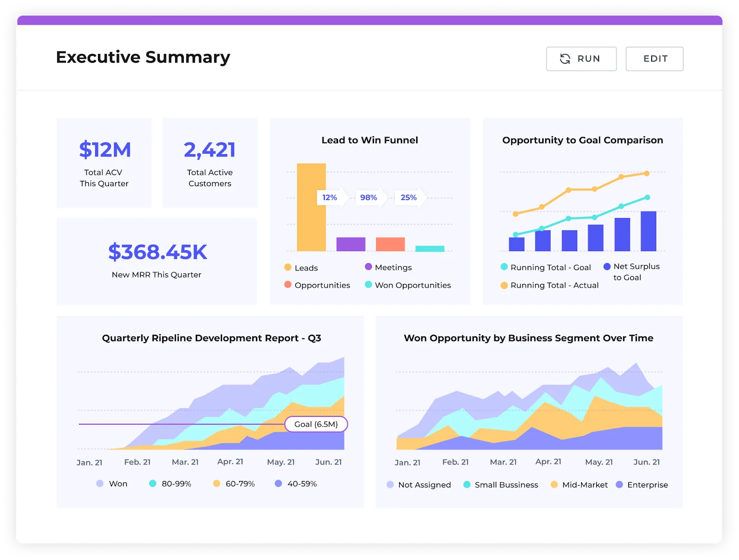This screenshot has width=739, height=560.
Task: Toggle Running Total - Actual legend swatch
Action: click(504, 285)
